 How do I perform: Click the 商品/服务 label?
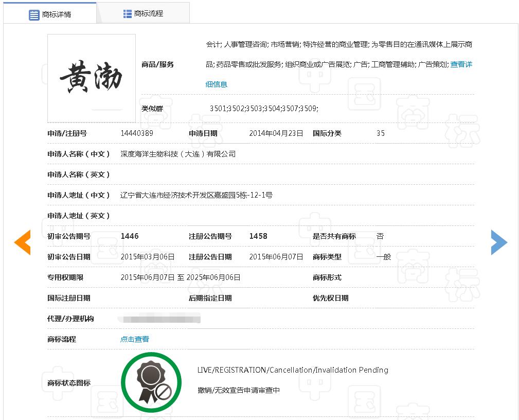click(x=157, y=64)
